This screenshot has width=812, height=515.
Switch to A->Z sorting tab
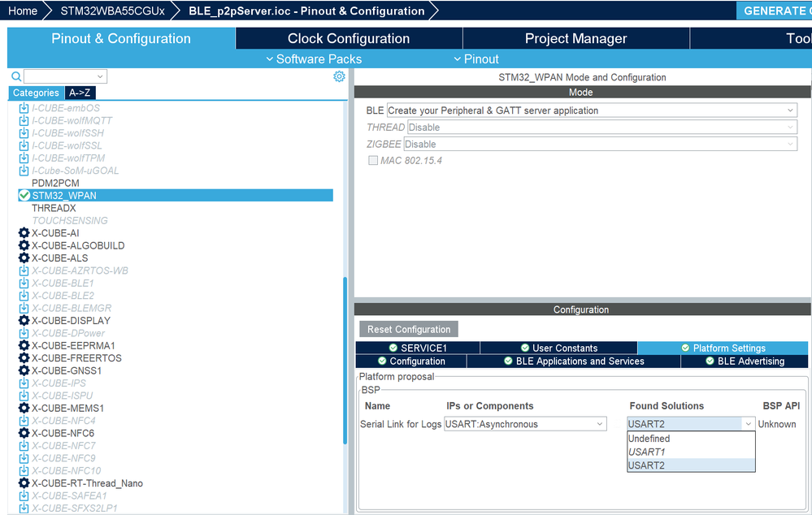point(80,93)
